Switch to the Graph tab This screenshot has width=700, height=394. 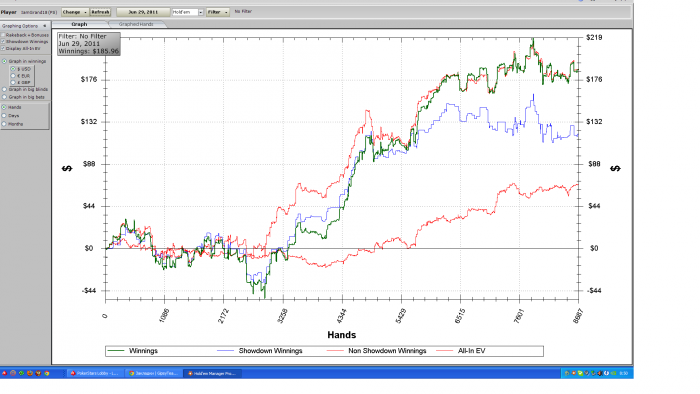point(79,24)
